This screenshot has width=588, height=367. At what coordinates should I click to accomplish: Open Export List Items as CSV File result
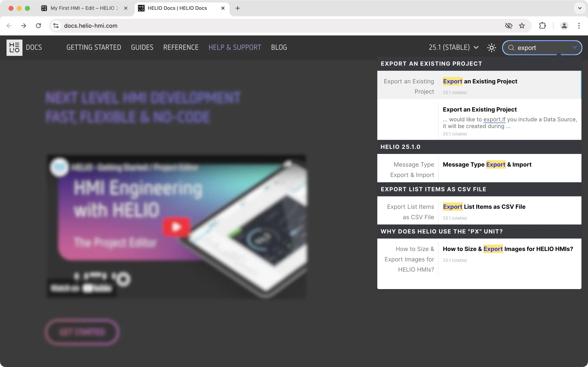pos(484,207)
